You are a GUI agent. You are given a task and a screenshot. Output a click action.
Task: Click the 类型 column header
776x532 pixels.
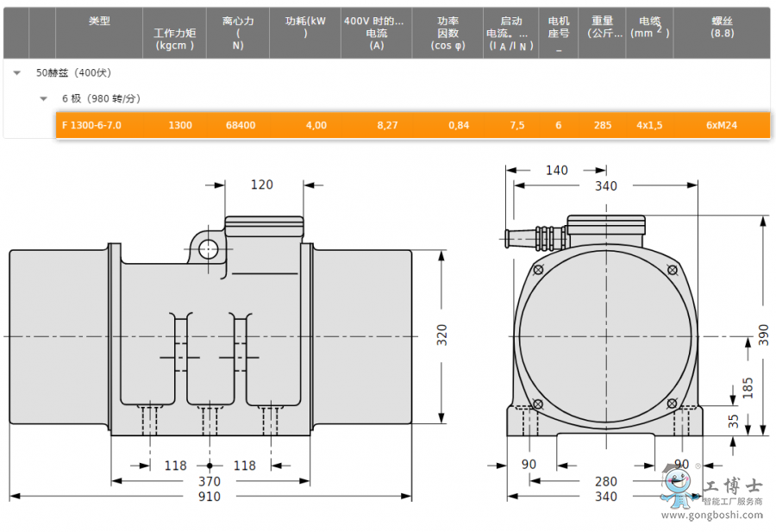99,21
